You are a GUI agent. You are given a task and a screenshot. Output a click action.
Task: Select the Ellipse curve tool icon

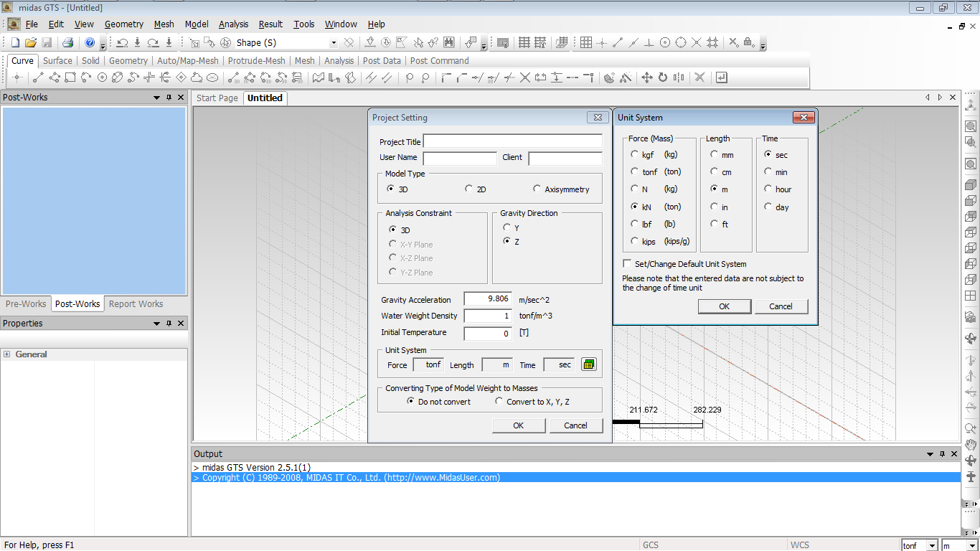coord(212,77)
